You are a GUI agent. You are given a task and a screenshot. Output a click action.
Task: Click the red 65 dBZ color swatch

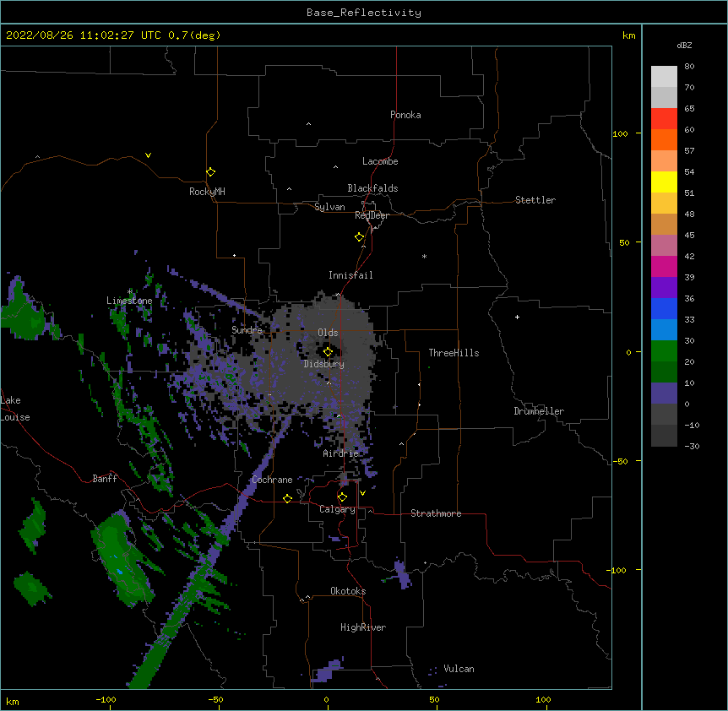click(664, 118)
